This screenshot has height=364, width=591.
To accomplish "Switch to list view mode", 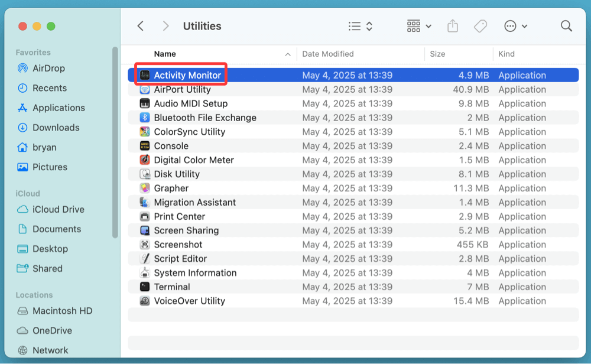I will point(353,26).
